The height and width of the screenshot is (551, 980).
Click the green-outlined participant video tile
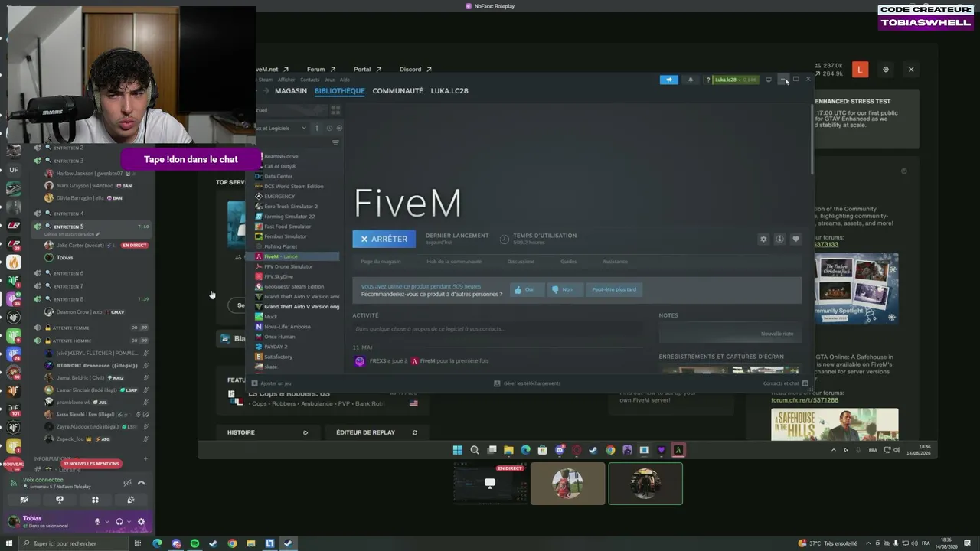(x=645, y=484)
